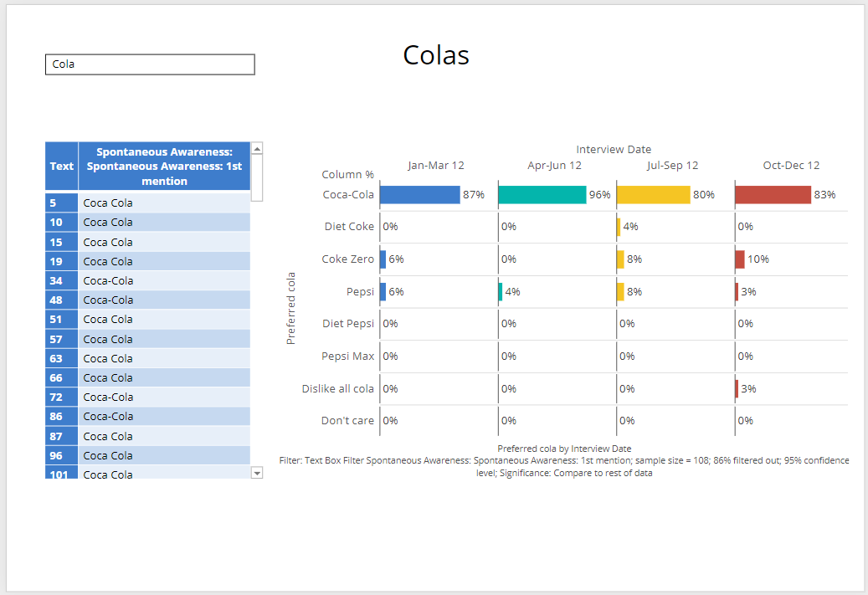Click the Coca-Cola cell in row 86
Image resolution: width=868 pixels, height=595 pixels.
tap(164, 416)
